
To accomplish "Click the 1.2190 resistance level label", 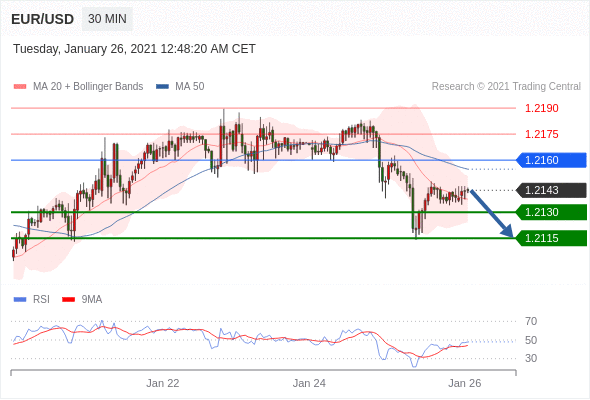I will (541, 108).
